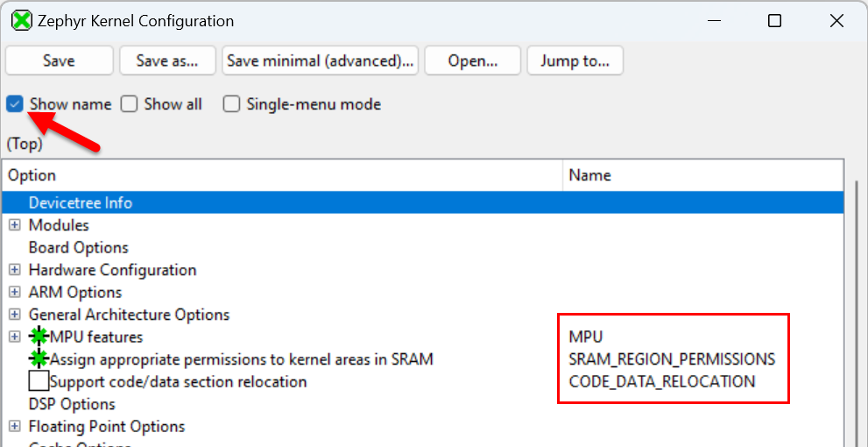Viewport: 868px width, 447px height.
Task: Click the MPU name cell
Action: (x=586, y=337)
